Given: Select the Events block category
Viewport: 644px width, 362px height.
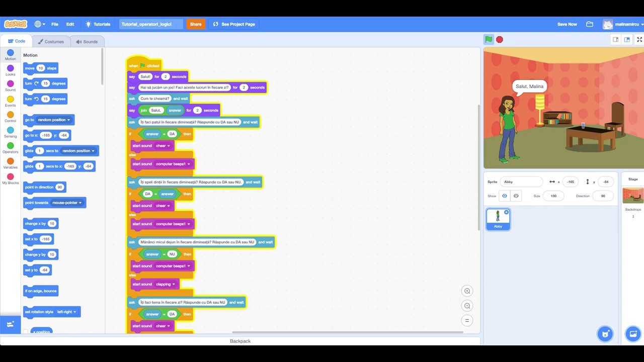Looking at the screenshot, I should (x=10, y=102).
